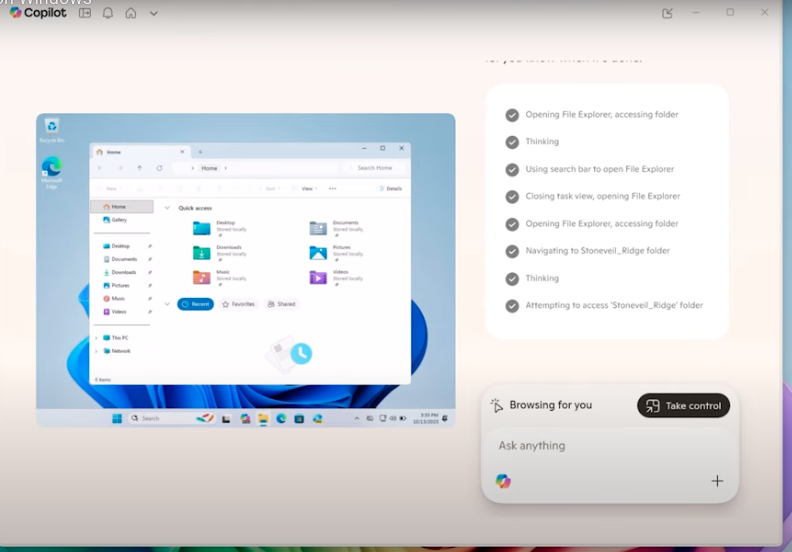The height and width of the screenshot is (552, 792).
Task: Go to Copilot home icon
Action: [131, 13]
